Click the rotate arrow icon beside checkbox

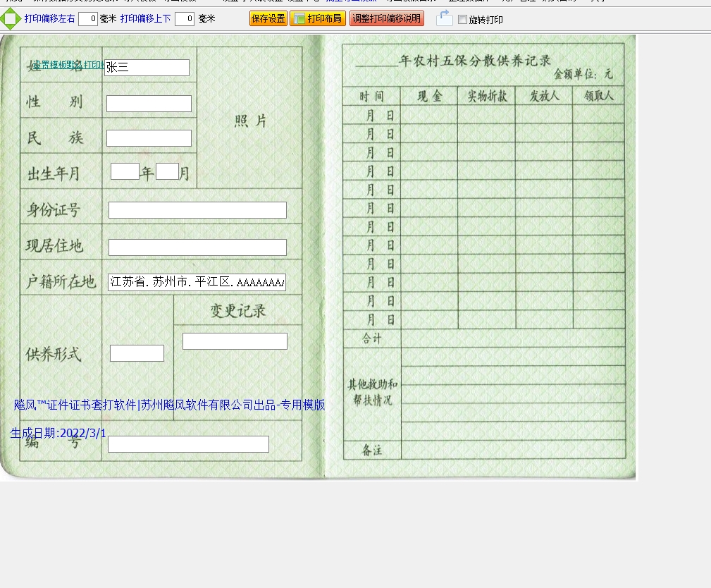tap(444, 18)
